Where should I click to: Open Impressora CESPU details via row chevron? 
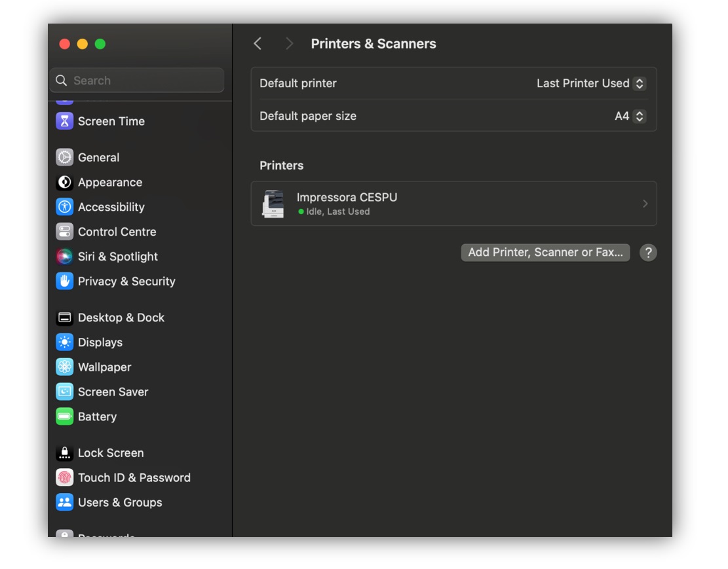pos(645,204)
